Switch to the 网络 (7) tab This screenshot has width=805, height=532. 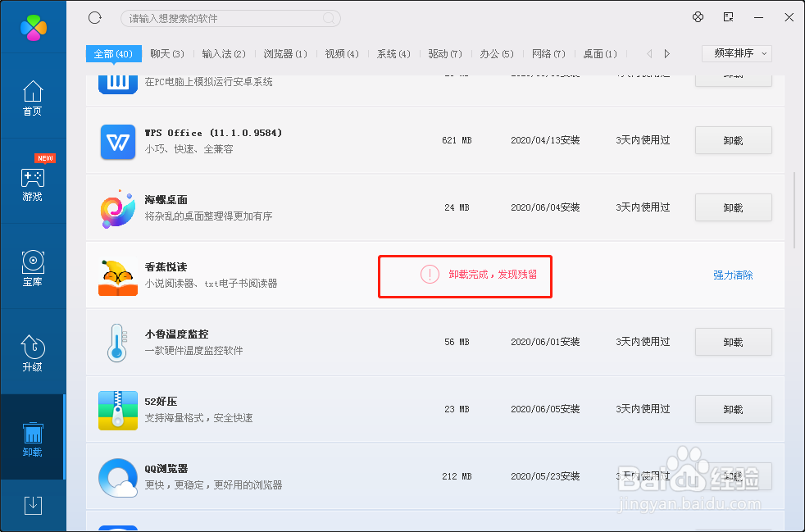[x=548, y=54]
